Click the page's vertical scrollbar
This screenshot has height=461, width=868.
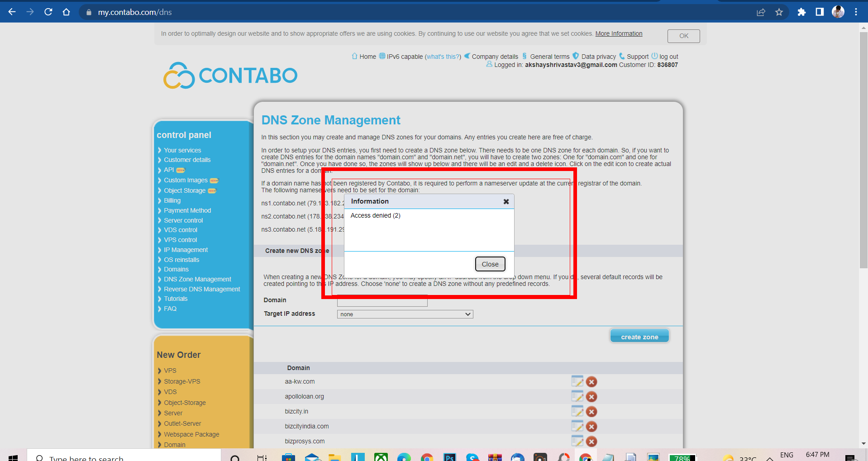(x=863, y=149)
